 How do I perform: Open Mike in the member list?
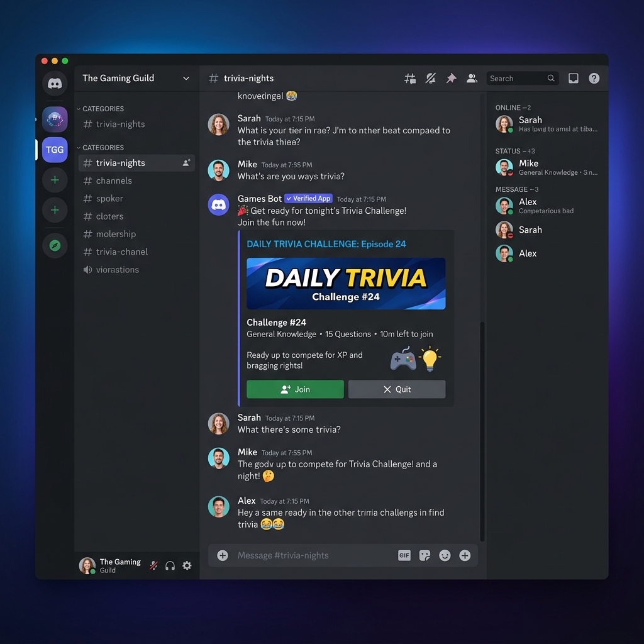coord(548,167)
